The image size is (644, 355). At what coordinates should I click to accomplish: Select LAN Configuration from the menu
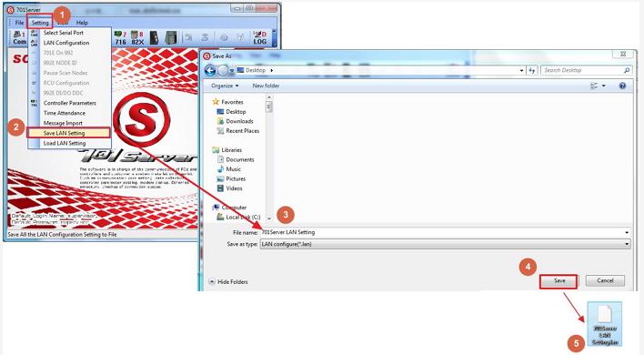click(66, 43)
